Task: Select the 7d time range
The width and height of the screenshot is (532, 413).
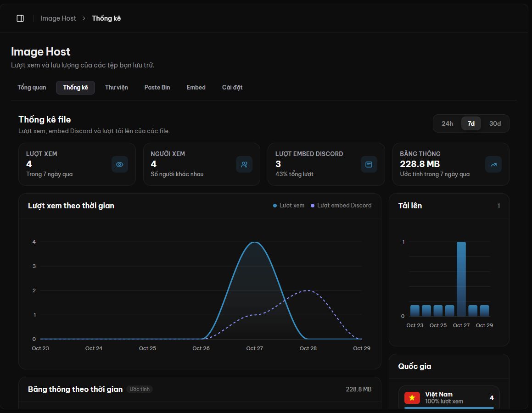Action: coord(471,123)
